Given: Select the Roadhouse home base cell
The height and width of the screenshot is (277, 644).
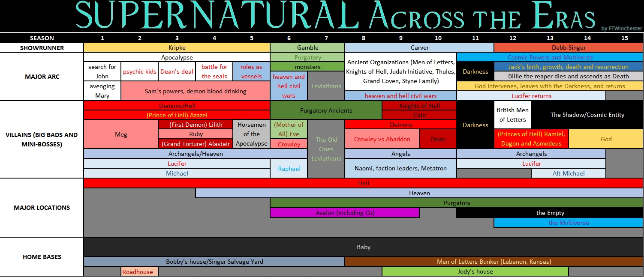Looking at the screenshot, I should pyautogui.click(x=139, y=271).
